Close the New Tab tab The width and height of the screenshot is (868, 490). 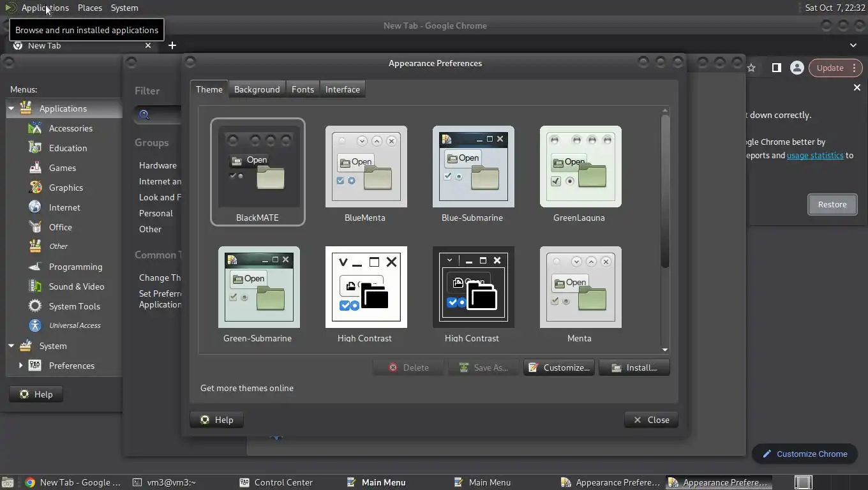pos(148,45)
